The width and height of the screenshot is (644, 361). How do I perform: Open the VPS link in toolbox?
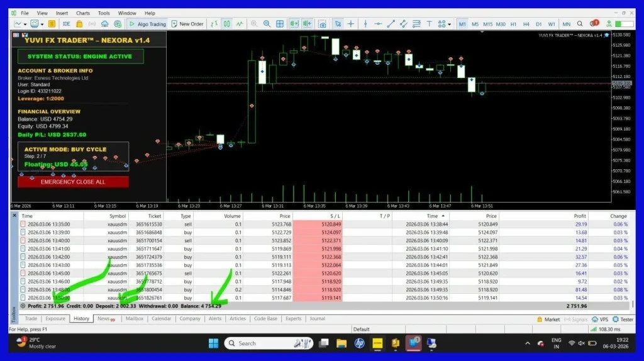pyautogui.click(x=599, y=319)
